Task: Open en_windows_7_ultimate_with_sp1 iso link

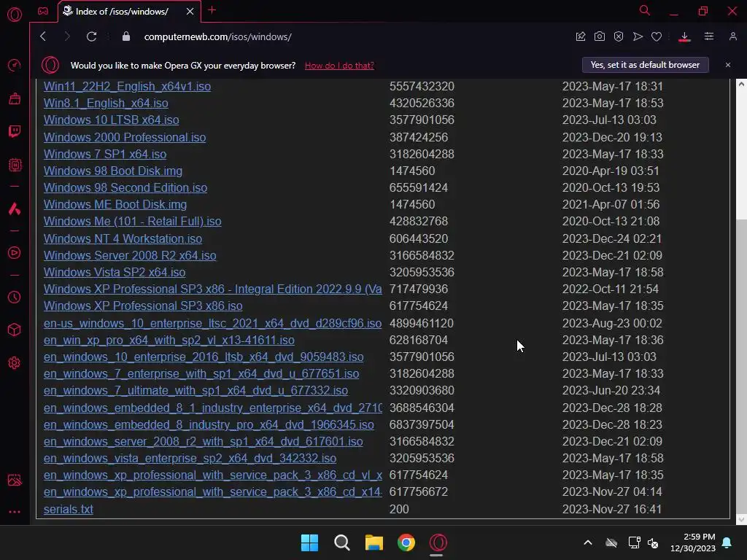Action: pyautogui.click(x=196, y=391)
